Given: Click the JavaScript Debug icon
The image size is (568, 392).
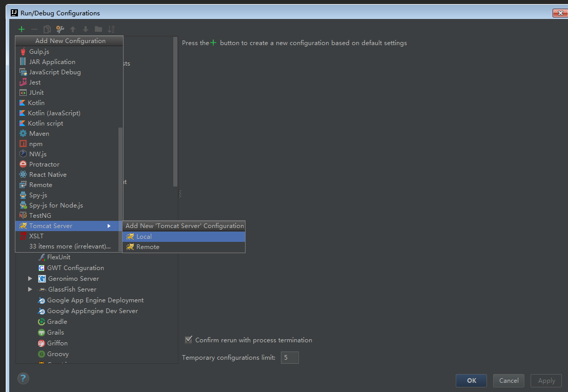Looking at the screenshot, I should click(x=23, y=72).
